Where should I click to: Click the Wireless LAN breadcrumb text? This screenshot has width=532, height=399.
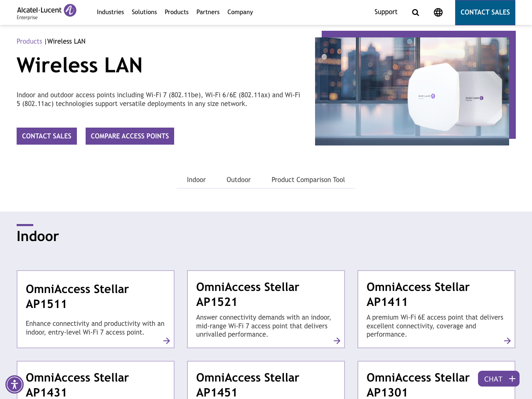pos(66,41)
